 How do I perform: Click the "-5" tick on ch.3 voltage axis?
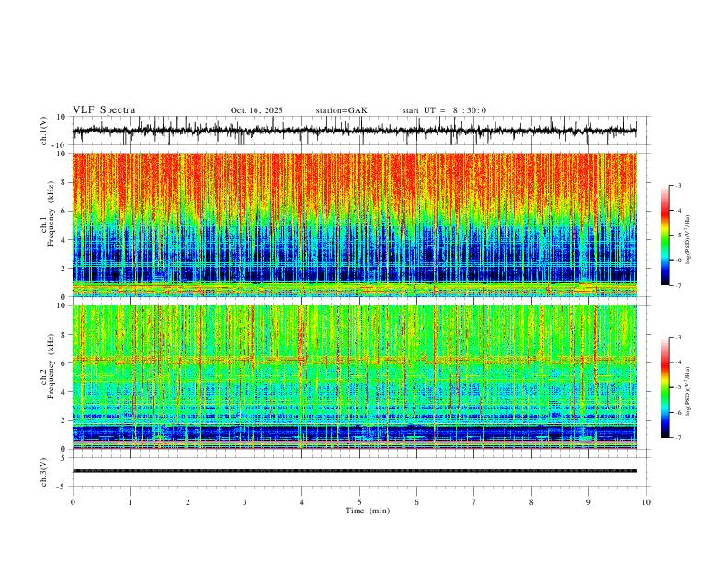pyautogui.click(x=62, y=487)
